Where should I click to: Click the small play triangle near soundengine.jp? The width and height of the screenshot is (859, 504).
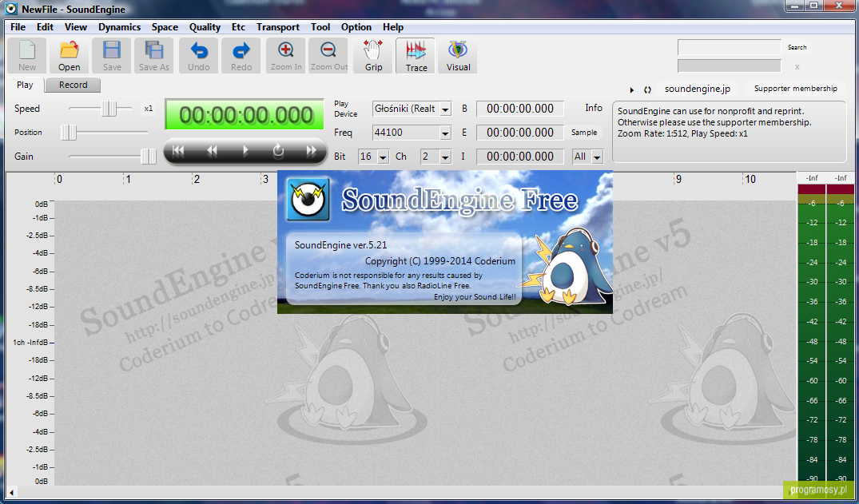(x=631, y=89)
